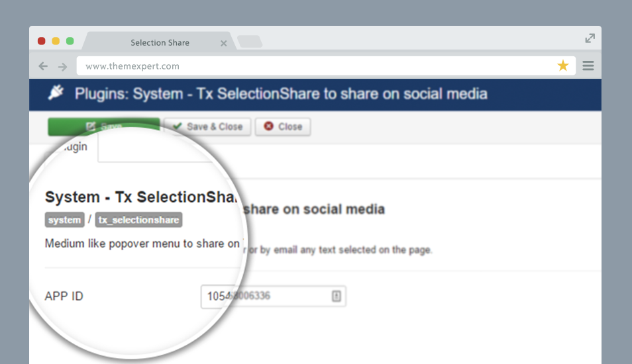Click the green Save button
This screenshot has height=364, width=632.
point(103,126)
